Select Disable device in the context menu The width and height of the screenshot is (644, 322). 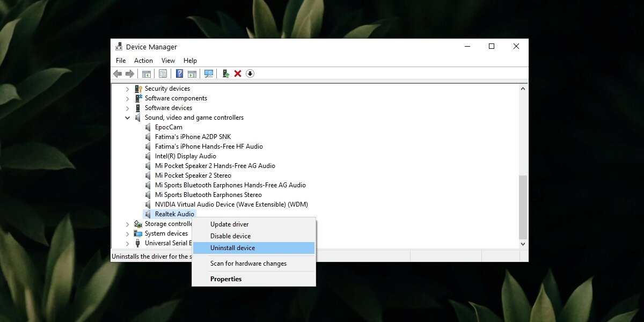point(231,236)
